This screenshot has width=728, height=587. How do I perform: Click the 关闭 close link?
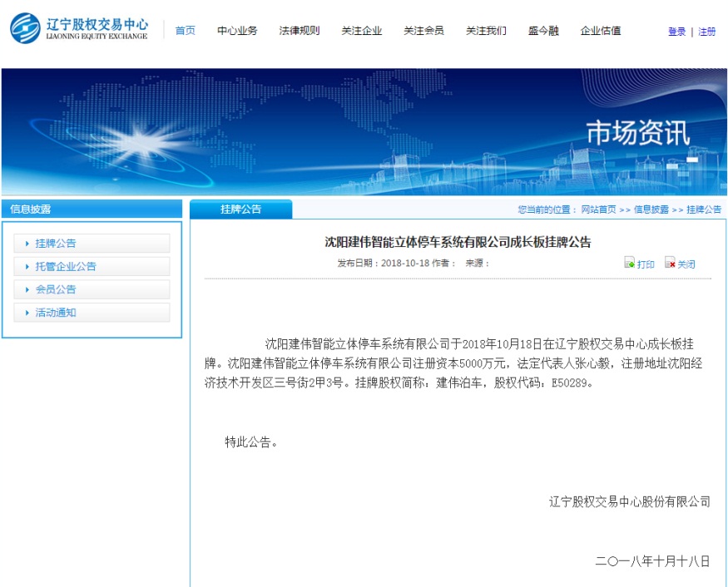coord(686,264)
